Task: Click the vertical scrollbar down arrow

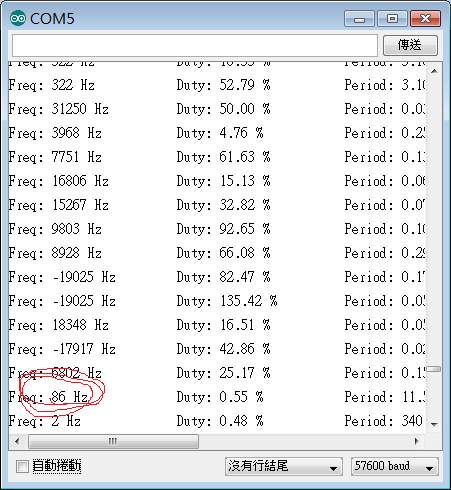Action: pyautogui.click(x=434, y=425)
